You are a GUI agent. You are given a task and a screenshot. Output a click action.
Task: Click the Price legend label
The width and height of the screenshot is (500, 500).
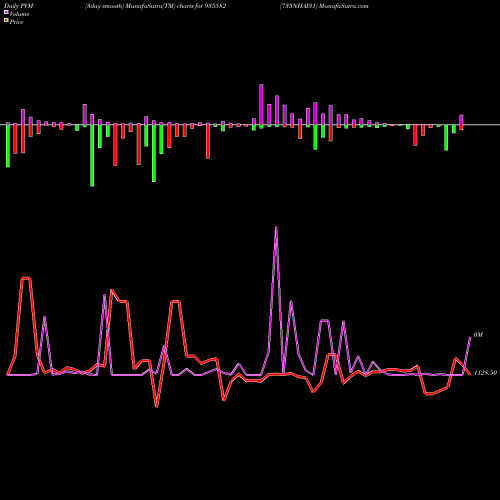click(x=16, y=22)
